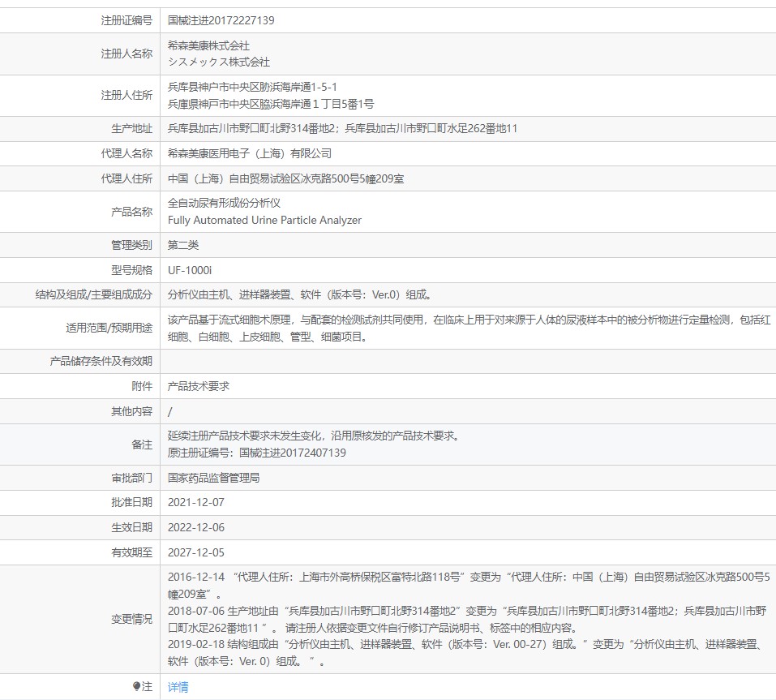Select attachment value 产品技术要求

[199, 386]
